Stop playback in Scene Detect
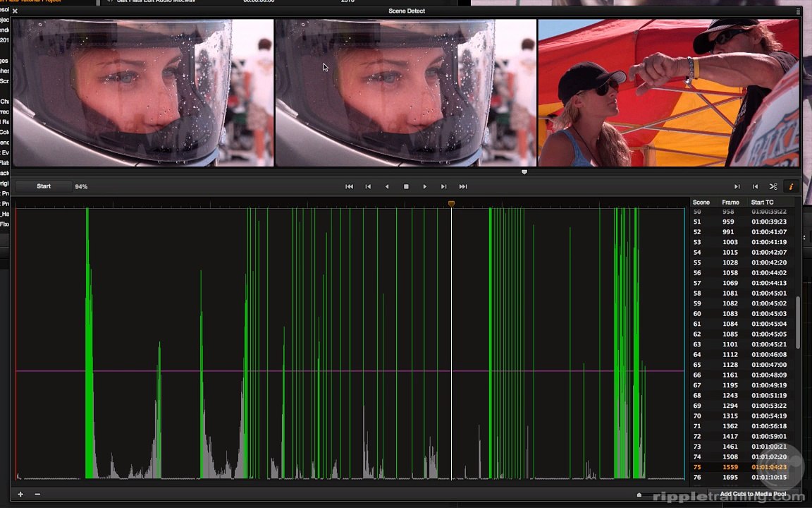Image resolution: width=812 pixels, height=508 pixels. point(406,186)
